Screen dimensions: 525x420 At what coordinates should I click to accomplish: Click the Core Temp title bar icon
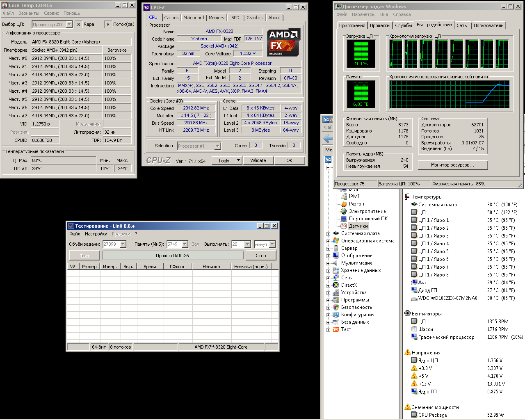point(5,5)
